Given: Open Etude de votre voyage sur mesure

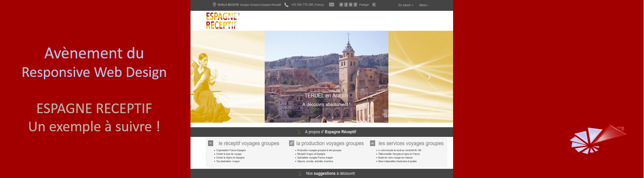Looking at the screenshot, I should (396, 157).
